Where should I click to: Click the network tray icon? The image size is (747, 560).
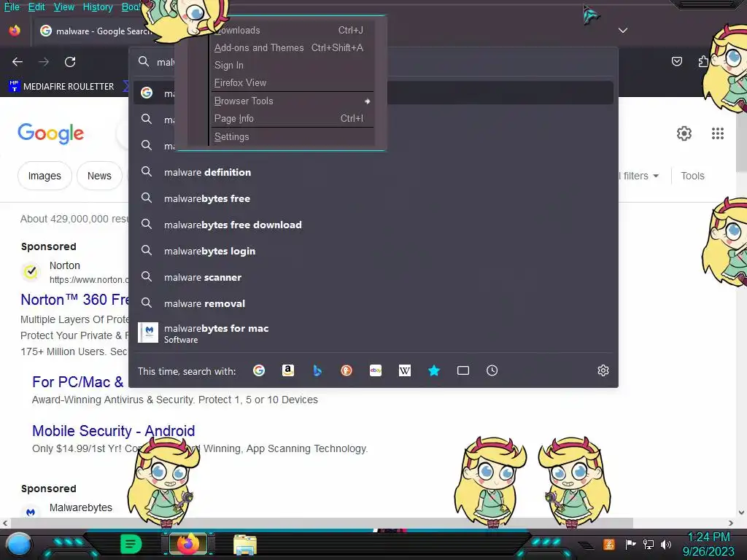tap(649, 544)
